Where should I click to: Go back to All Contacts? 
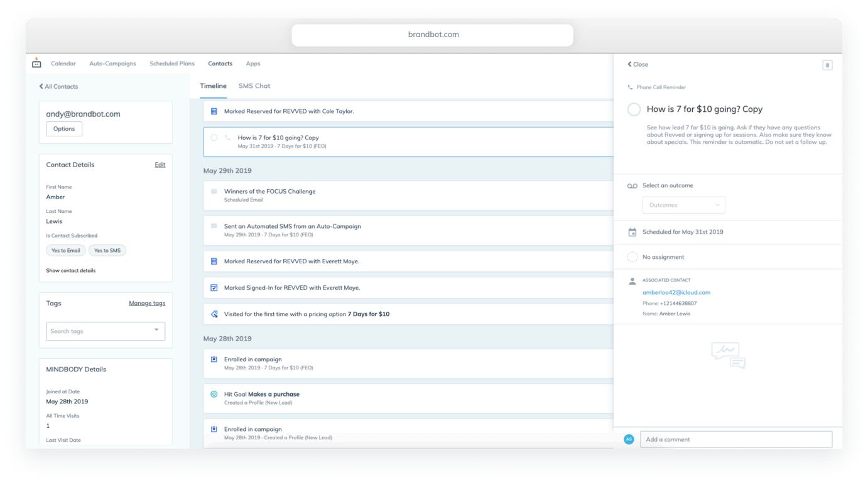pos(58,87)
